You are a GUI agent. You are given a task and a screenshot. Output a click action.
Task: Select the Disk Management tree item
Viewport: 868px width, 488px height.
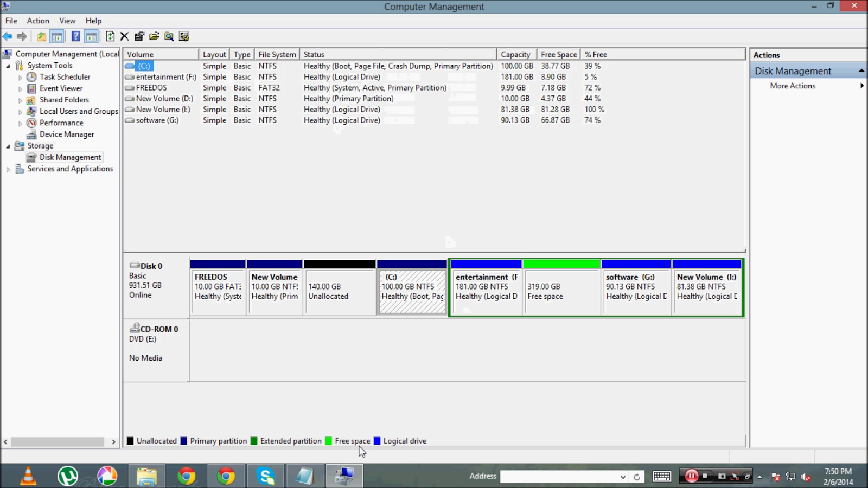pyautogui.click(x=69, y=157)
